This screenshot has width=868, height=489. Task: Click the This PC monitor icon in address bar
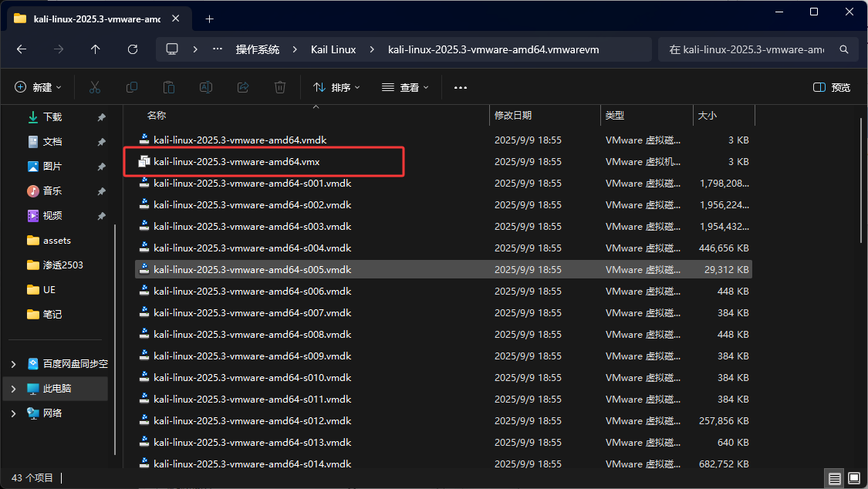click(x=172, y=49)
